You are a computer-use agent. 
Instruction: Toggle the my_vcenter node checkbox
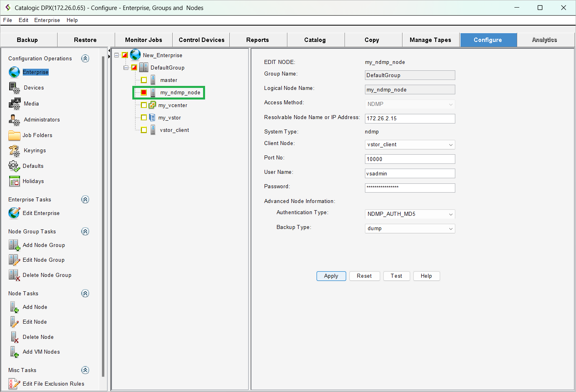click(x=144, y=105)
